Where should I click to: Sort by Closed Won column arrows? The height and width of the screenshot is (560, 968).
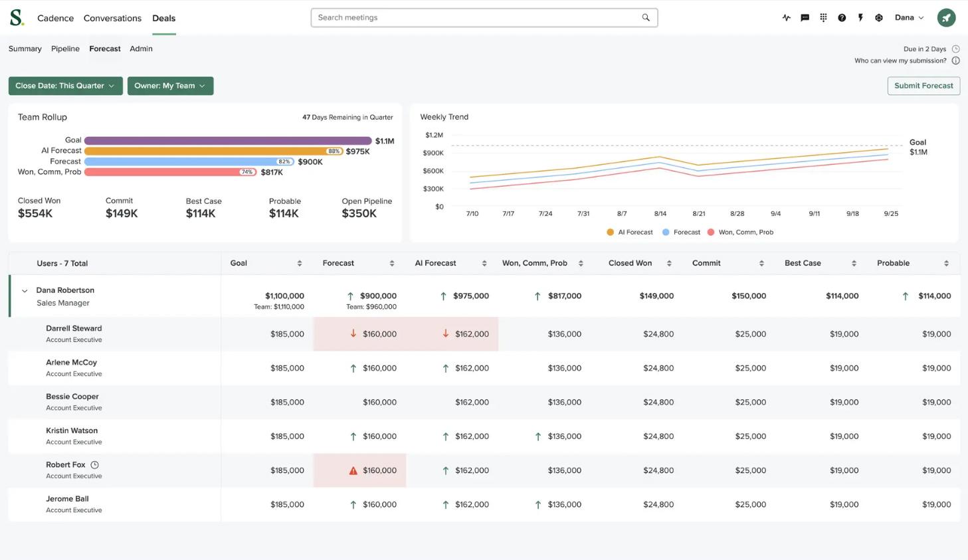(669, 264)
